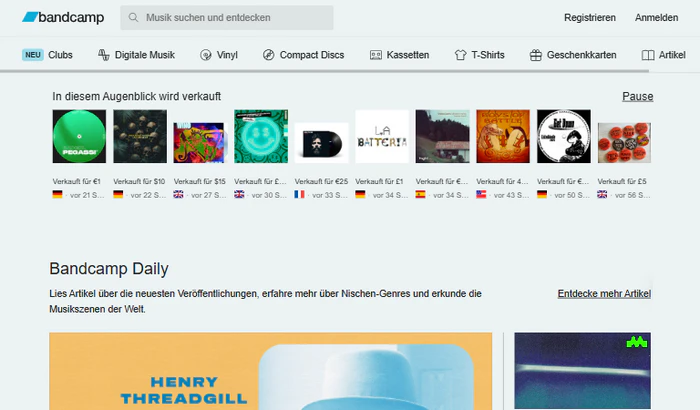
Task: Click the Bandcamp logo
Action: pos(62,17)
